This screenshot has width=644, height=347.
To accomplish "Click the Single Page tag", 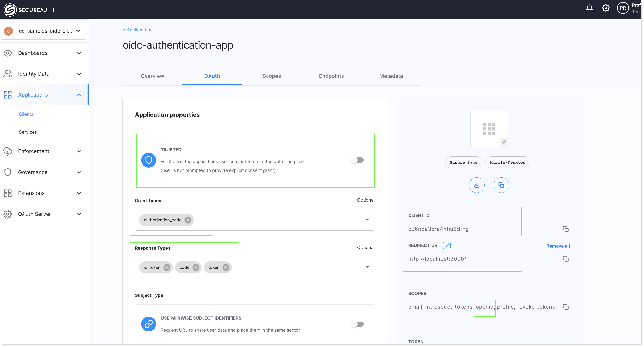I will tap(463, 162).
